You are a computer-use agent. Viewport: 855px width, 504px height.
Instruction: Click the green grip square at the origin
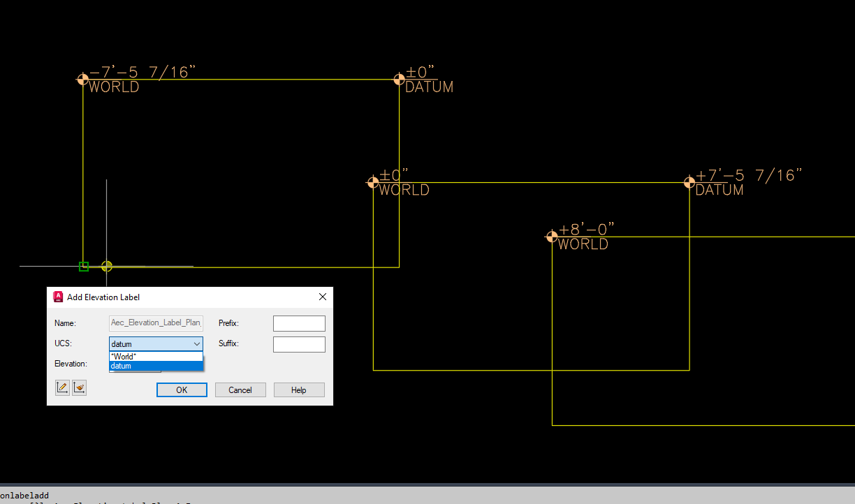[x=84, y=266]
